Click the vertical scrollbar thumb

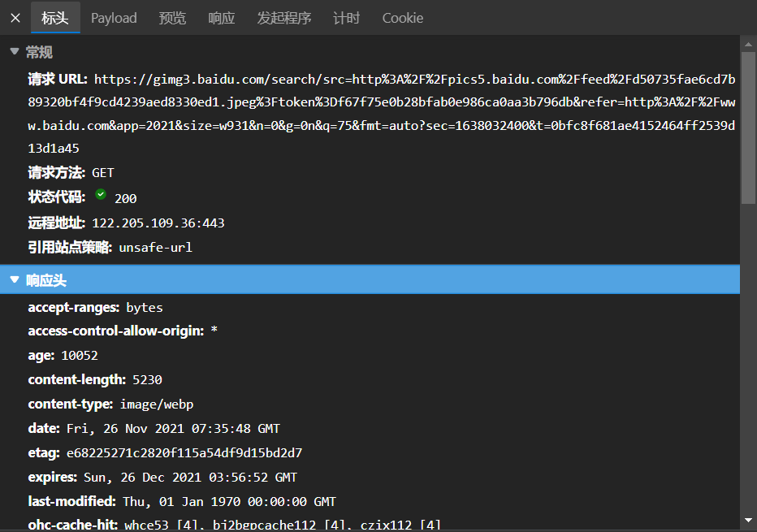point(748,128)
